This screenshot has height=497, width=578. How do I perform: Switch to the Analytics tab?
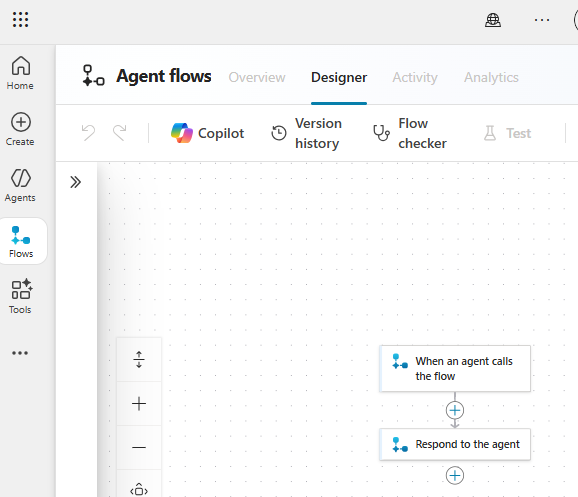491,77
